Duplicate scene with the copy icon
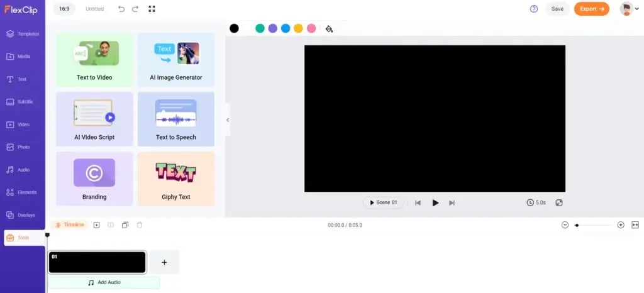This screenshot has height=293, width=644. point(125,224)
